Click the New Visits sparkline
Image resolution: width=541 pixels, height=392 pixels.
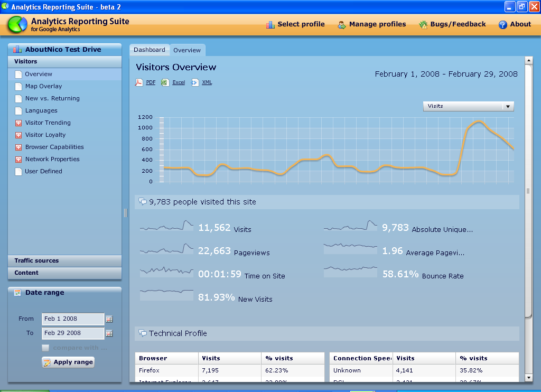tap(166, 295)
